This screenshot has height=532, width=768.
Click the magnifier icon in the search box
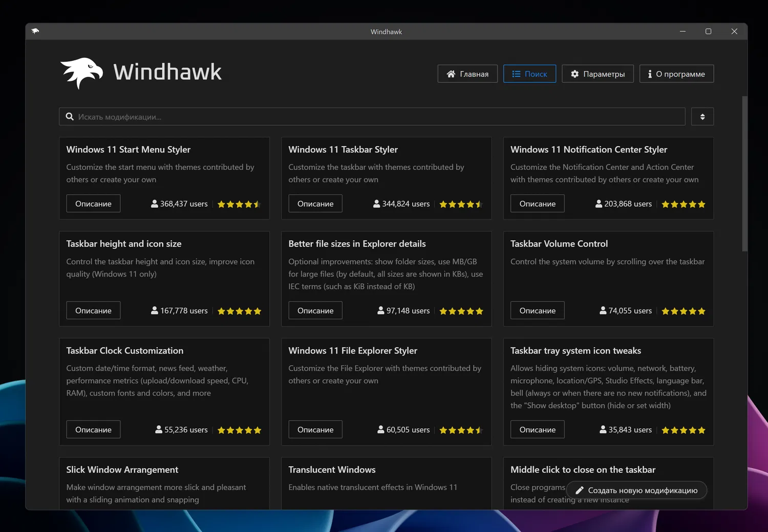(x=70, y=117)
